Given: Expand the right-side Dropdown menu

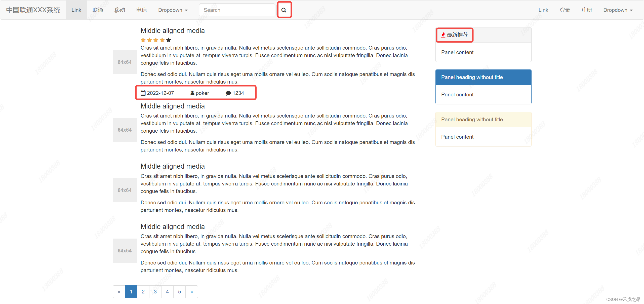Looking at the screenshot, I should pyautogui.click(x=618, y=10).
